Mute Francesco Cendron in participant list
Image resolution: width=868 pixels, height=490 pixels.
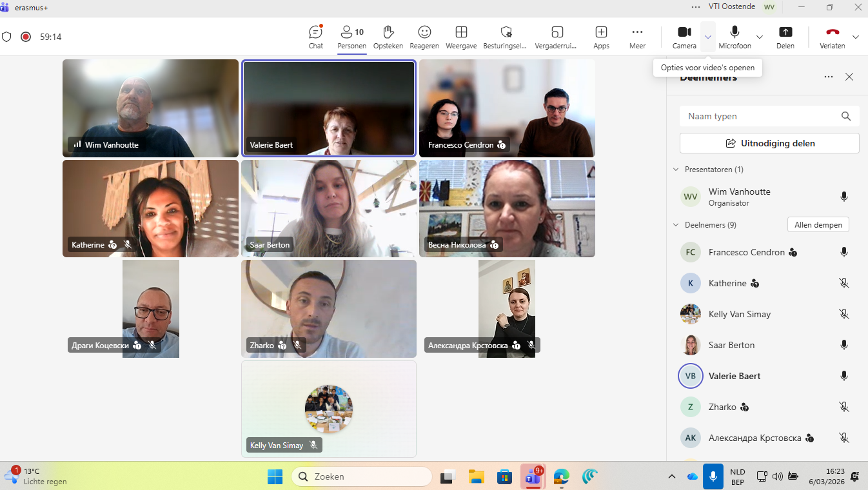pos(843,252)
